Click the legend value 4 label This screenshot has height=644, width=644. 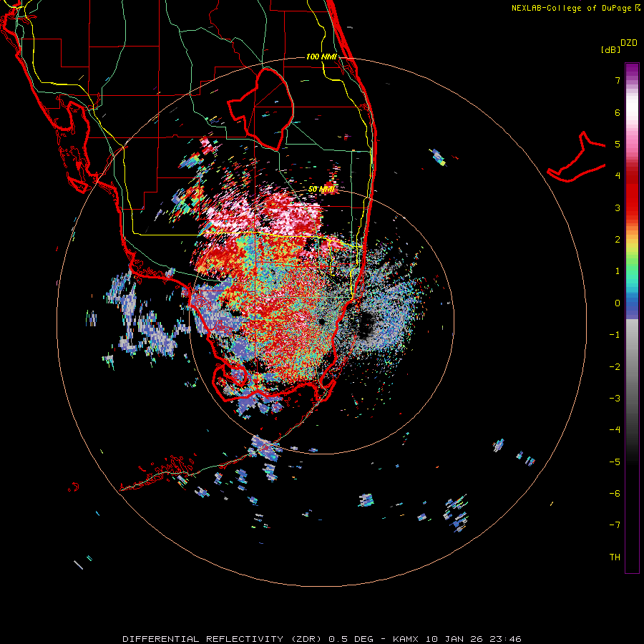tap(618, 176)
